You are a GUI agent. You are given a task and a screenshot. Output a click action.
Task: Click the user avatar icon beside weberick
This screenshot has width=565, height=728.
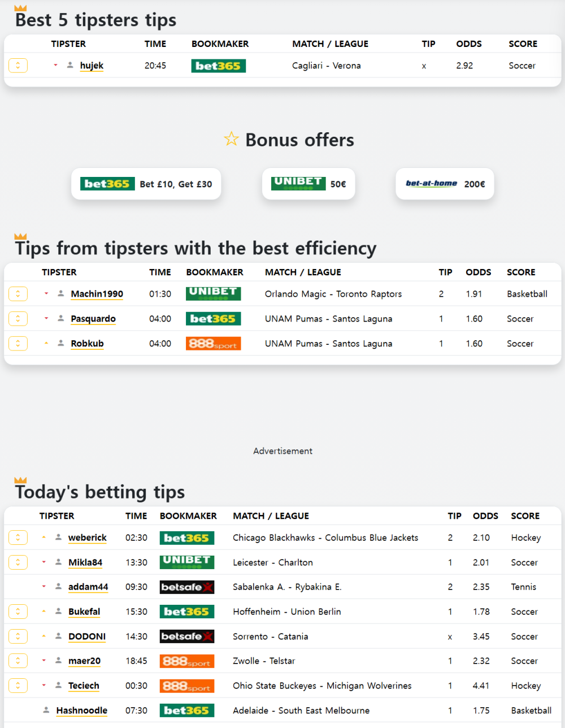(x=58, y=538)
